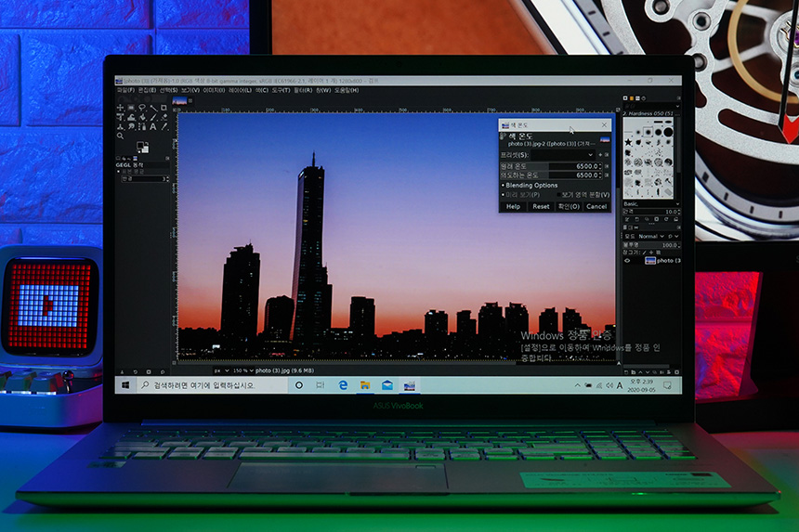Screen dimensions: 799x532
Task: Select the Rectangle Select tool
Action: 131,108
